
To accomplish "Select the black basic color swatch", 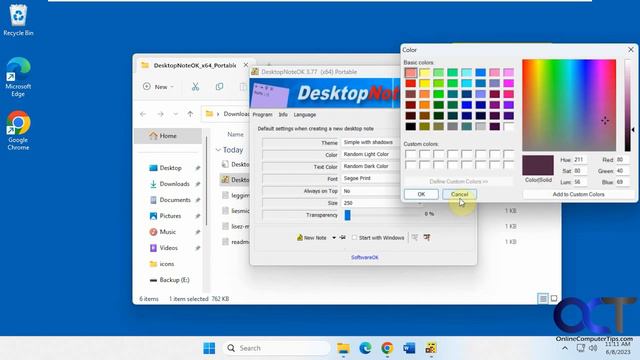I will 411,127.
